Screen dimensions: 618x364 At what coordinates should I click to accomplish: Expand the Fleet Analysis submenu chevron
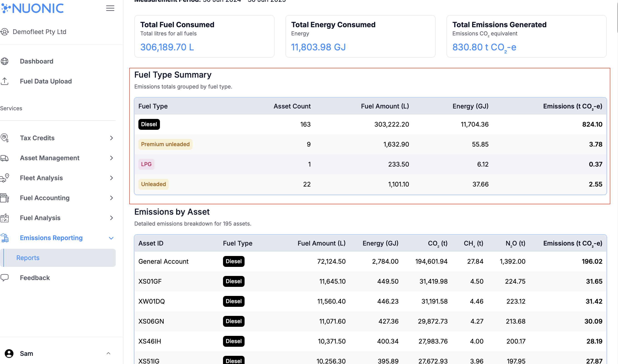[x=112, y=178]
